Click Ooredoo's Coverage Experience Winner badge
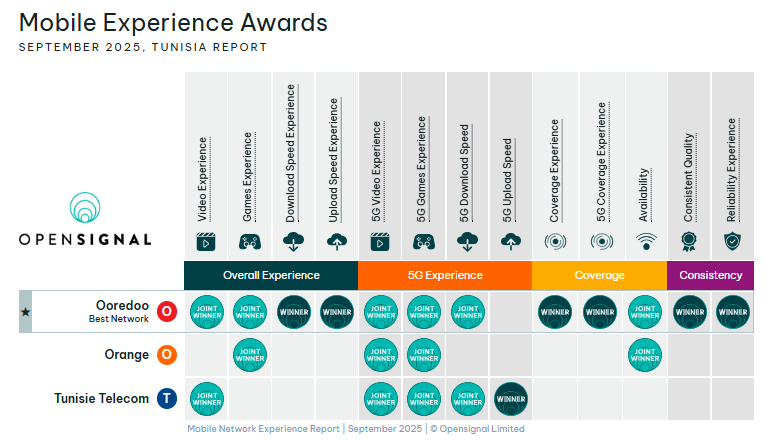Screen dimensions: 779x441 [555, 312]
